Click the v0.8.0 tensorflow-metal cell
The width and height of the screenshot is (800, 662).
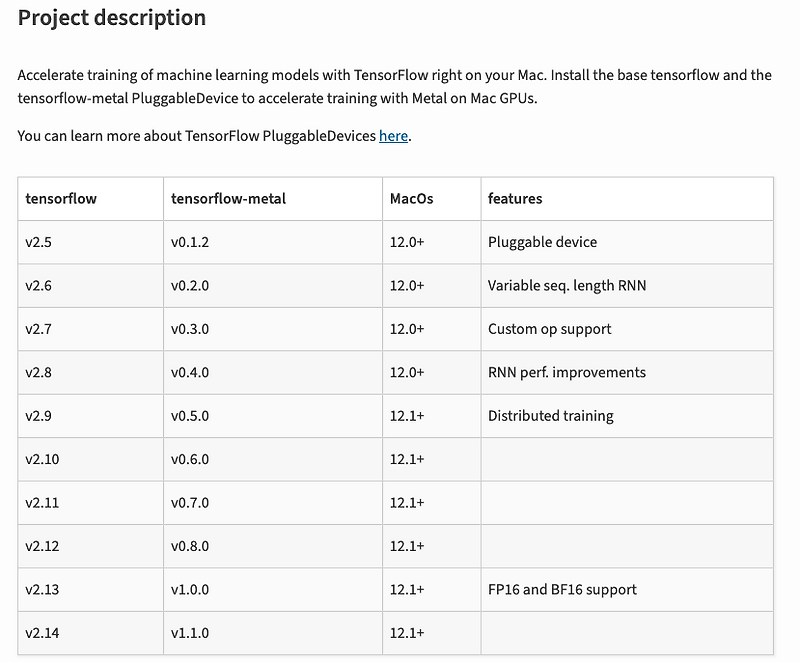coord(190,546)
